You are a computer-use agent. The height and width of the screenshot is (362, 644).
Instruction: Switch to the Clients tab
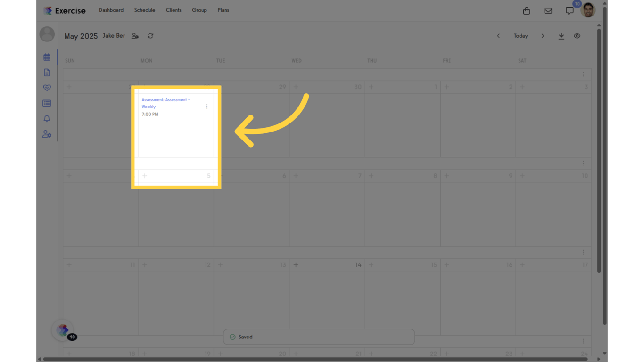coord(173,10)
